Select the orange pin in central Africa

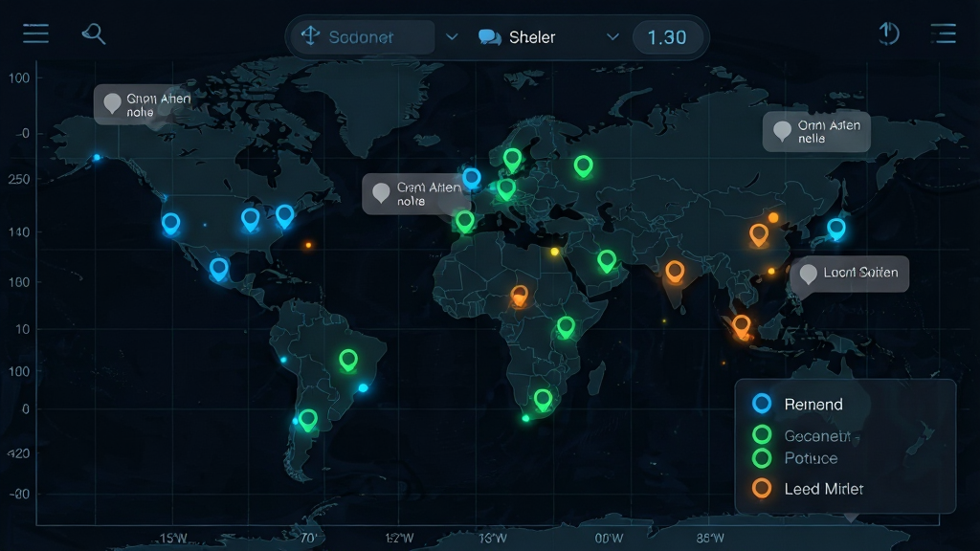(520, 296)
